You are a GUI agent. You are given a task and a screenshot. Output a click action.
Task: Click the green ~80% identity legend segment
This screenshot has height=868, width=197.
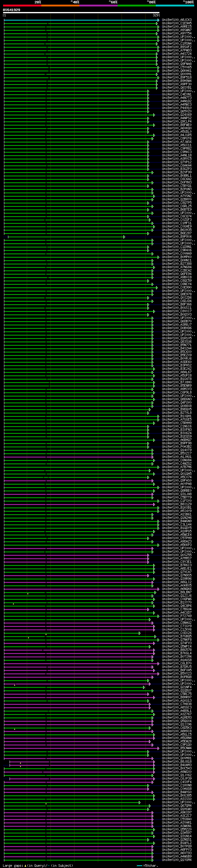(137, 6)
